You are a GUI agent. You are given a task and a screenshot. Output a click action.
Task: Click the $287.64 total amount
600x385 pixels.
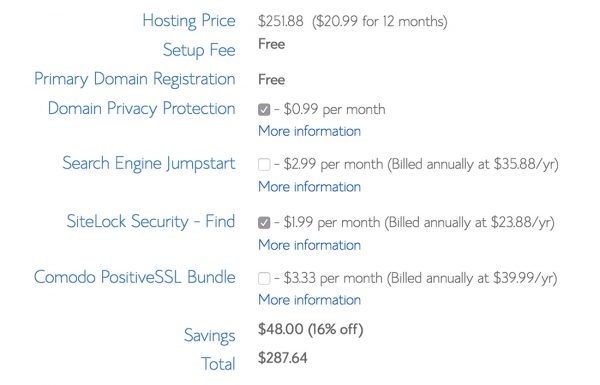(x=283, y=358)
